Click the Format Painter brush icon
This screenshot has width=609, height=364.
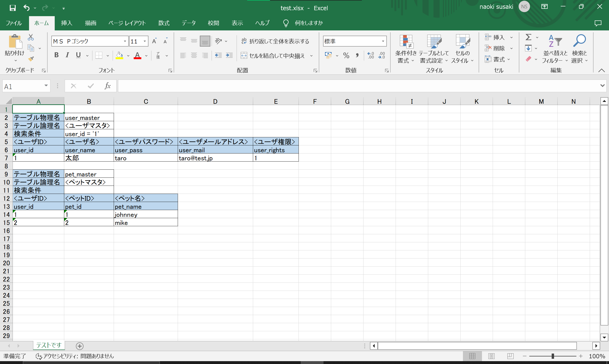tap(31, 59)
